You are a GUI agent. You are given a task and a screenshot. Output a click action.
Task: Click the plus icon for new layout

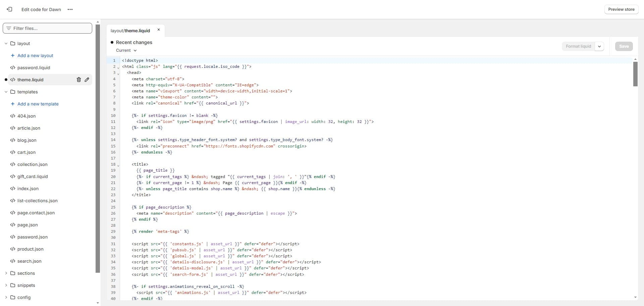[13, 55]
